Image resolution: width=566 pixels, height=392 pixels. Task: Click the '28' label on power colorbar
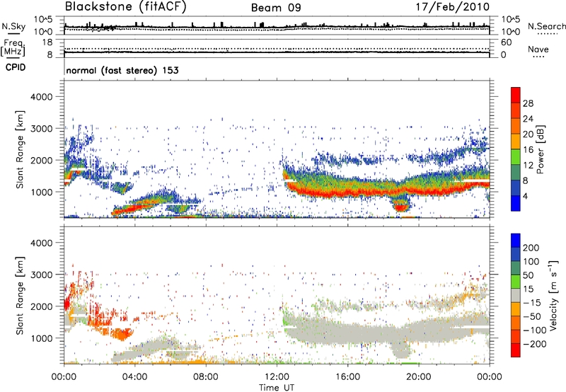[x=528, y=103]
